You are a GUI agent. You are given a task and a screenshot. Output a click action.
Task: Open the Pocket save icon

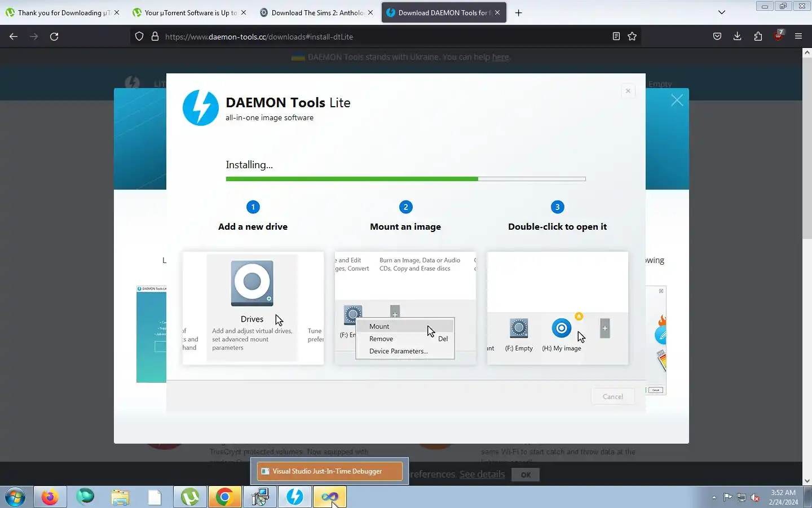coord(717,36)
